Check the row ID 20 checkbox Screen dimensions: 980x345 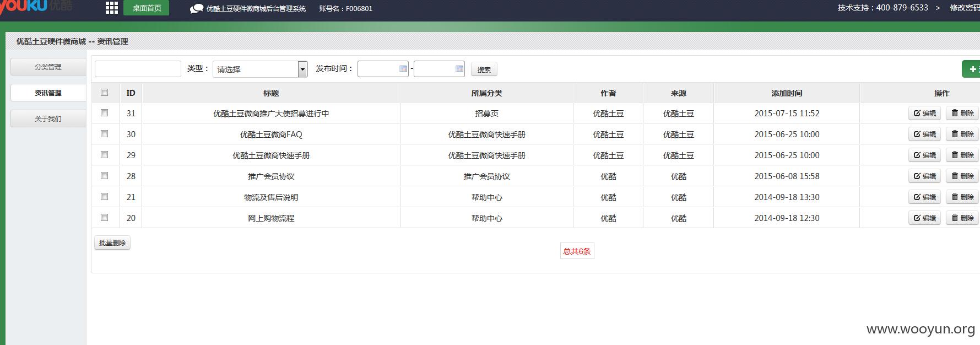[105, 218]
